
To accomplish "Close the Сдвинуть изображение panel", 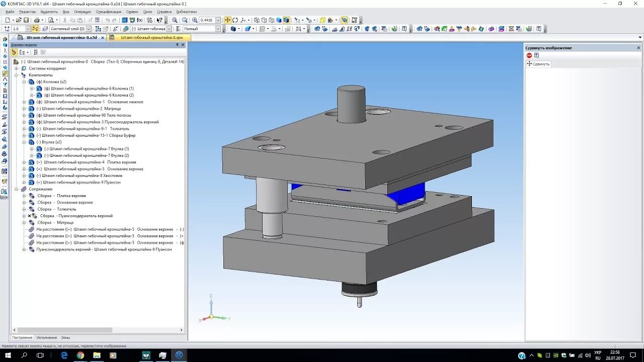I will (x=639, y=48).
